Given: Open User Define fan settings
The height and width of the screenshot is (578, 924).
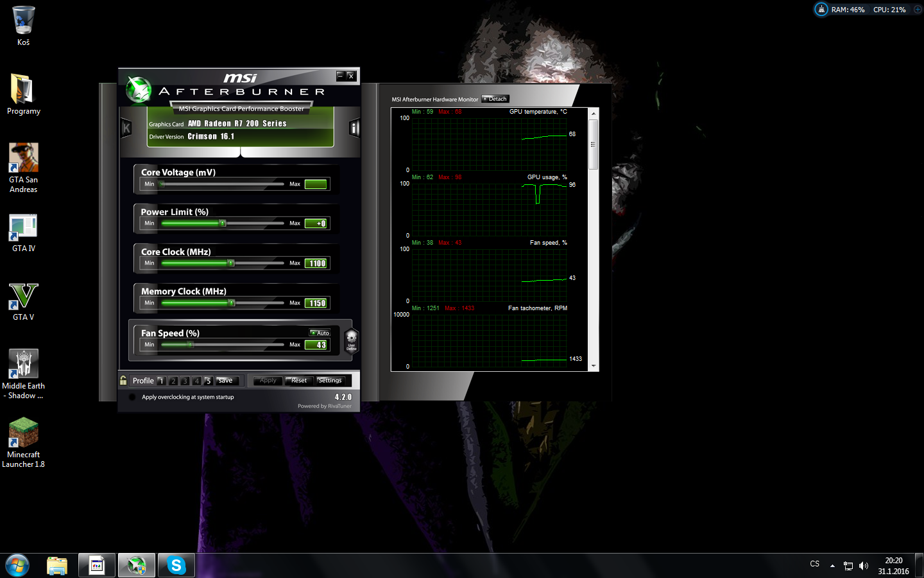Looking at the screenshot, I should [x=351, y=340].
